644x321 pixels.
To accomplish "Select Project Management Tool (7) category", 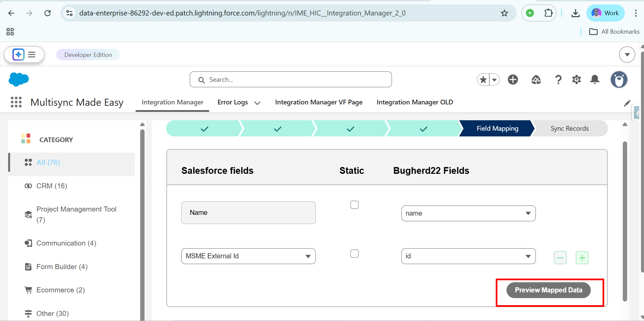I will pos(71,215).
